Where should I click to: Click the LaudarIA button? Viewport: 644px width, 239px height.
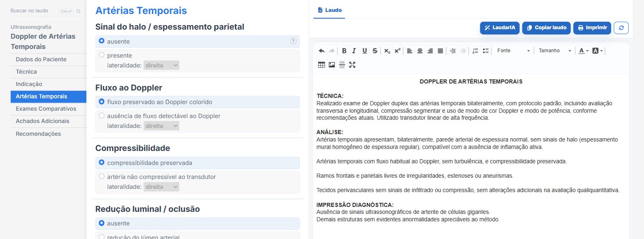(x=499, y=28)
